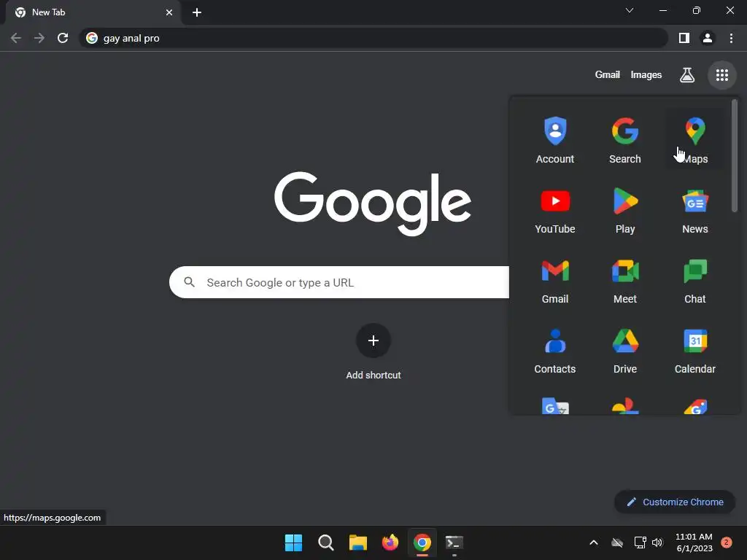Image resolution: width=747 pixels, height=560 pixels.
Task: Open Search Labs flask icon
Action: 686,75
